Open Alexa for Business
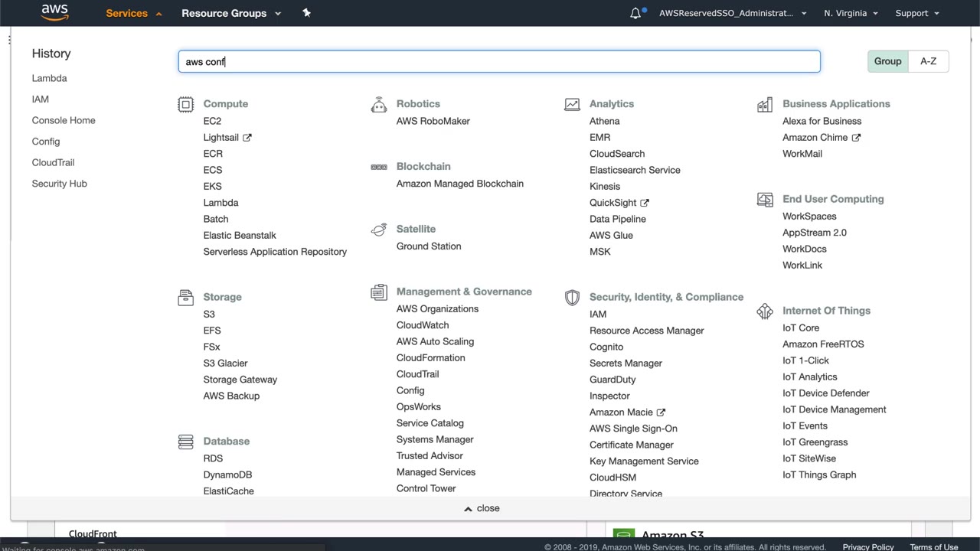This screenshot has height=551, width=980. click(822, 121)
